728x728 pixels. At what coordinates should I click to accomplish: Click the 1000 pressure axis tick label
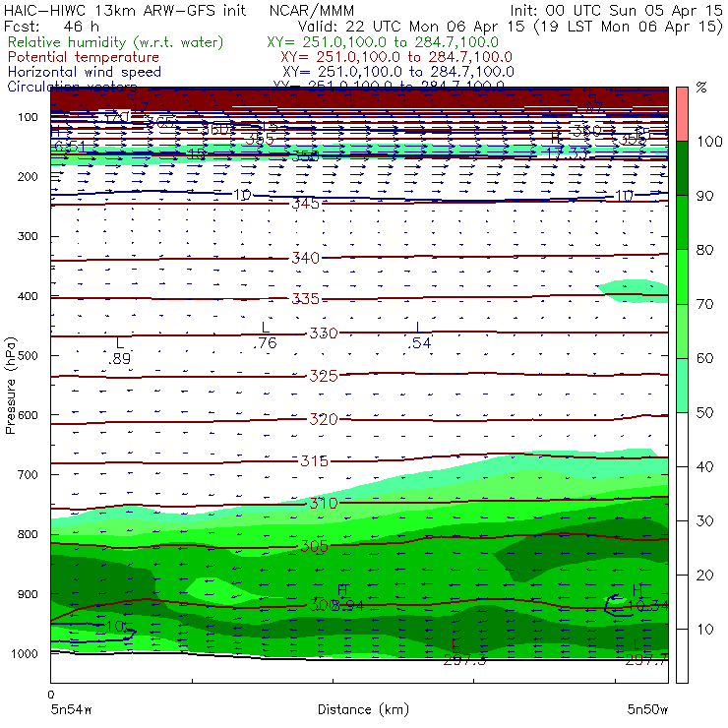(x=25, y=653)
